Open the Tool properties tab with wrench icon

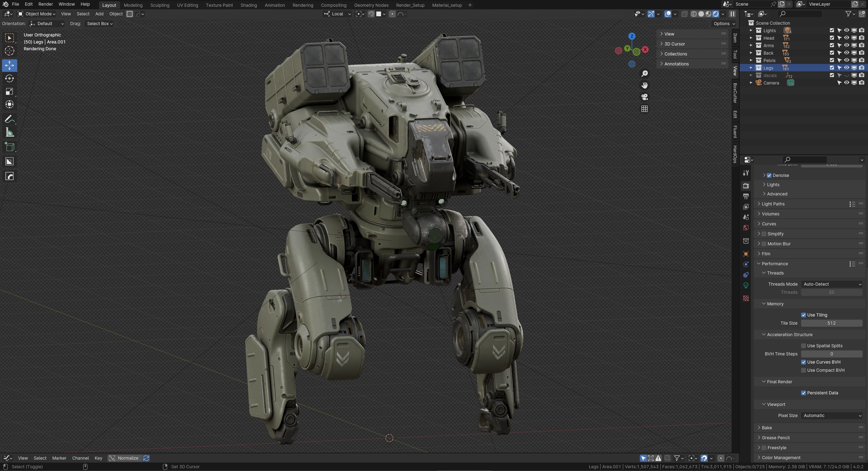tap(746, 173)
